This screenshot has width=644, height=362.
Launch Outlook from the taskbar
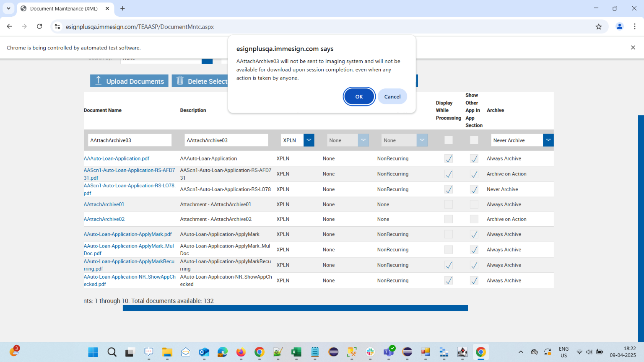point(204,352)
